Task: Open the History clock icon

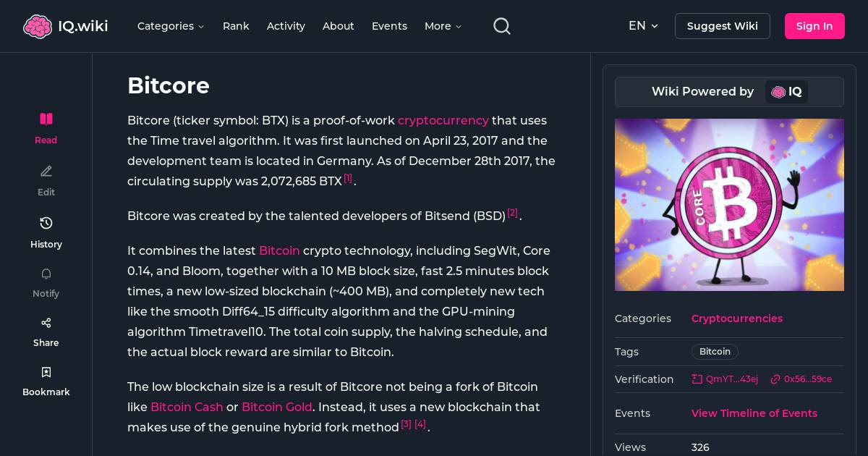Action: pos(46,223)
